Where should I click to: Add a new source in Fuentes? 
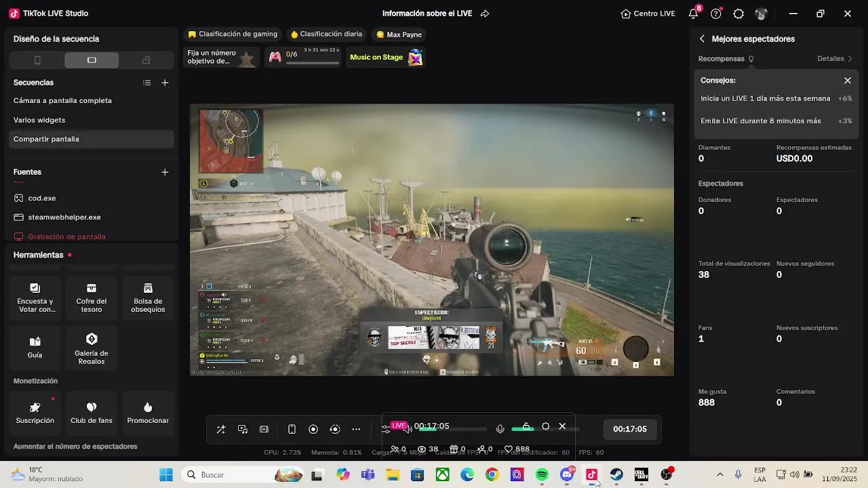pyautogui.click(x=165, y=172)
